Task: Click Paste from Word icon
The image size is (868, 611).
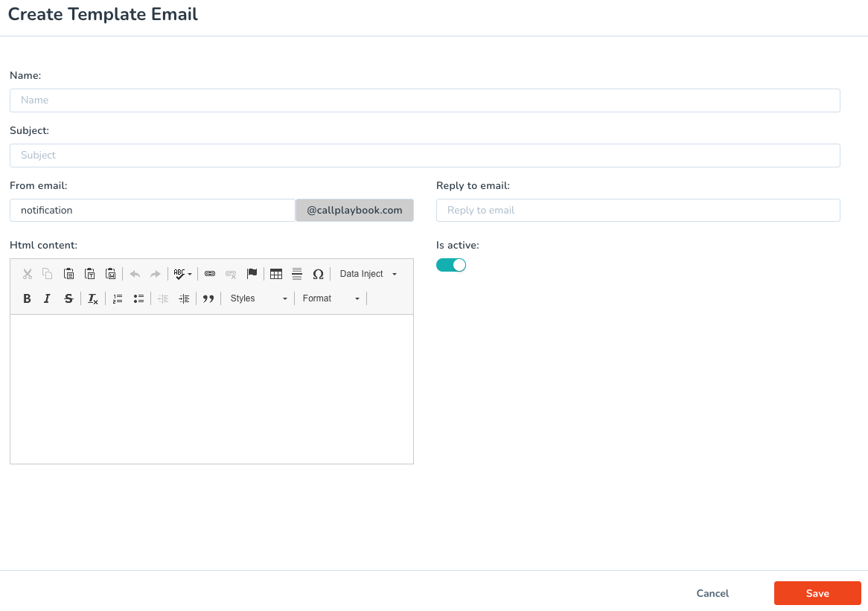Action: [111, 274]
